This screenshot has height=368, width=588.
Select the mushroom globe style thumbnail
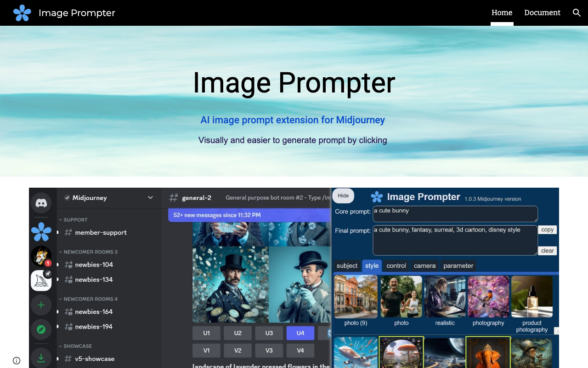coord(401,352)
